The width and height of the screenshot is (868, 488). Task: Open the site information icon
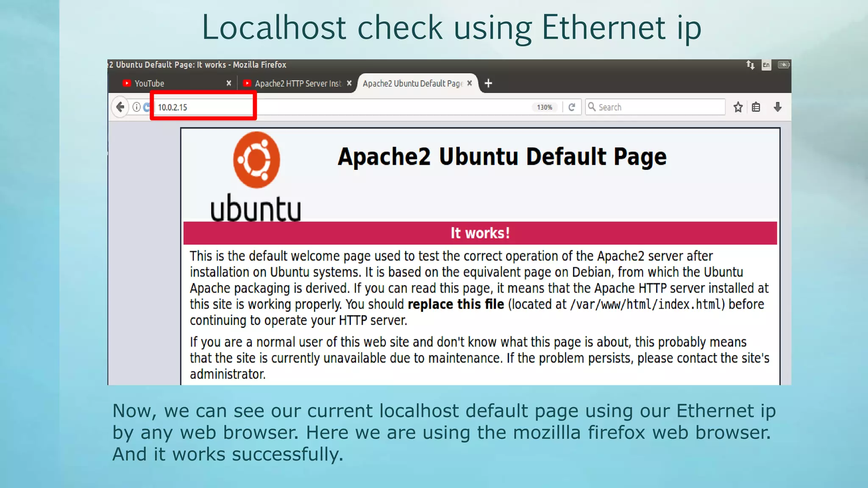point(136,107)
